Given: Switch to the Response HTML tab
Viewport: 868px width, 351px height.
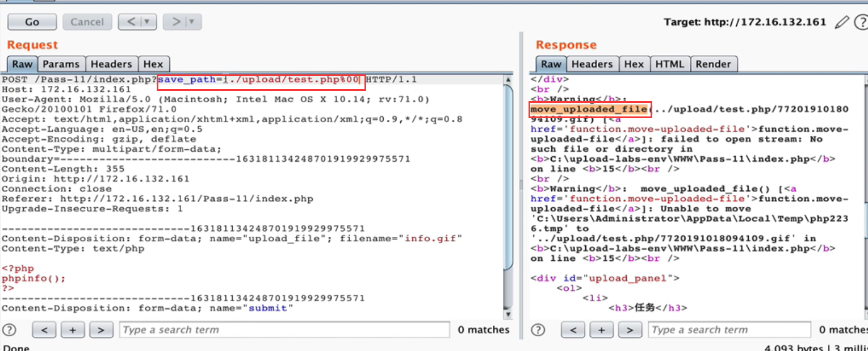Looking at the screenshot, I should (x=670, y=64).
